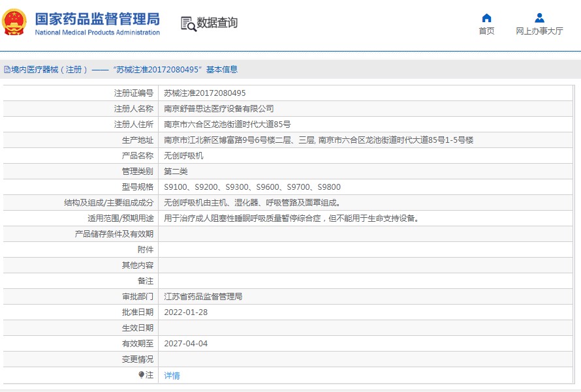Viewport: 581px width, 392px height.
Task: Click the 注册证编号 label
Action: (x=134, y=93)
